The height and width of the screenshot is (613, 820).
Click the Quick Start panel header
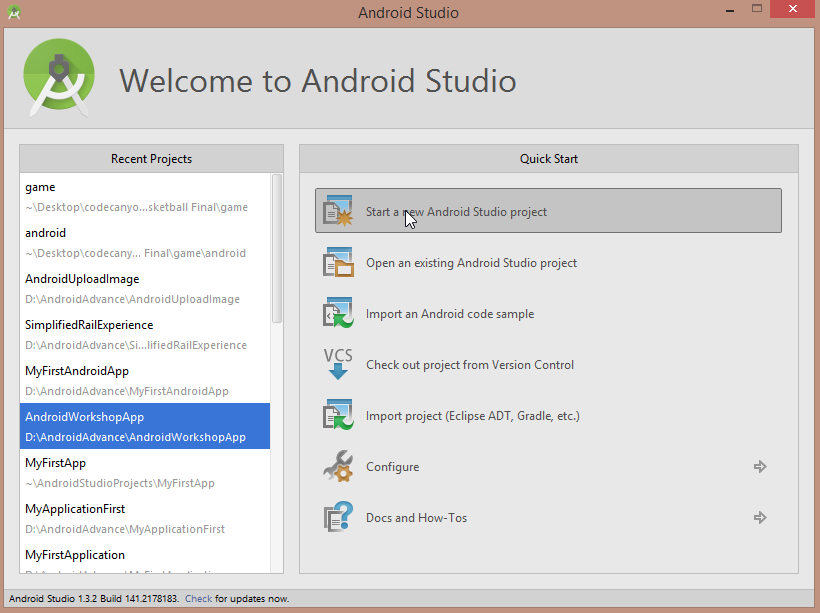coord(549,158)
